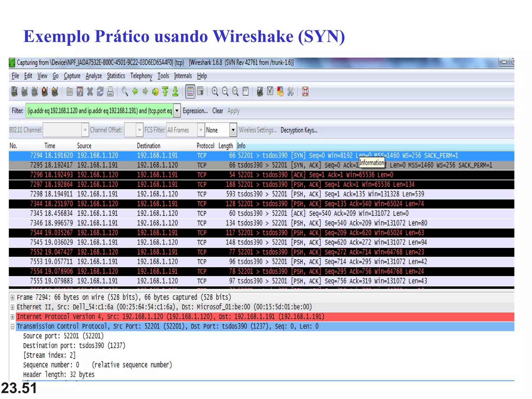This screenshot has height=399, width=532.
Task: Click the zoom out icon
Action: [225, 91]
